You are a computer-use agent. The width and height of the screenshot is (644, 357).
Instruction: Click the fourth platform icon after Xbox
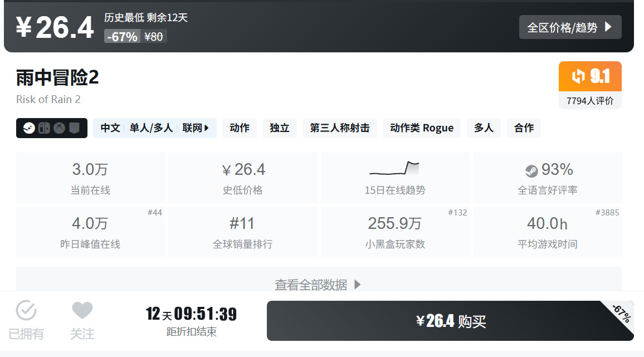74,128
